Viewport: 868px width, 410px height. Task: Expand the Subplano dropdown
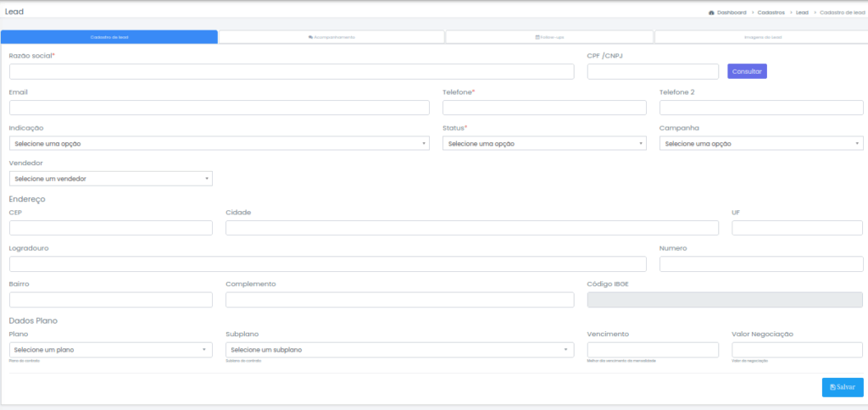tap(399, 350)
